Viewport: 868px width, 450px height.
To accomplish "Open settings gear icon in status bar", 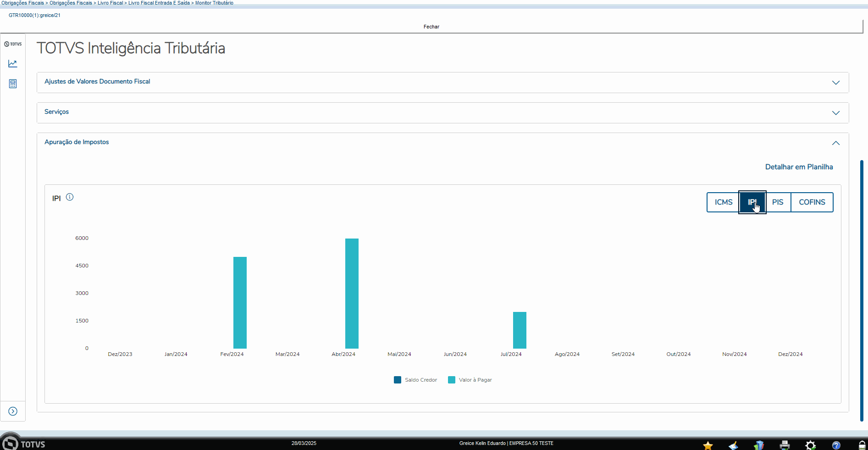I will (811, 445).
